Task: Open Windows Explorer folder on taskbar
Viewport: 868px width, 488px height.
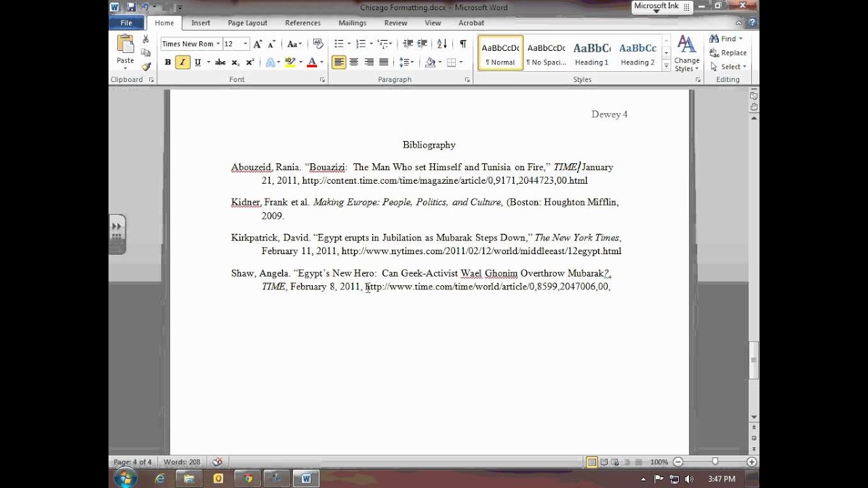Action: coord(189,479)
